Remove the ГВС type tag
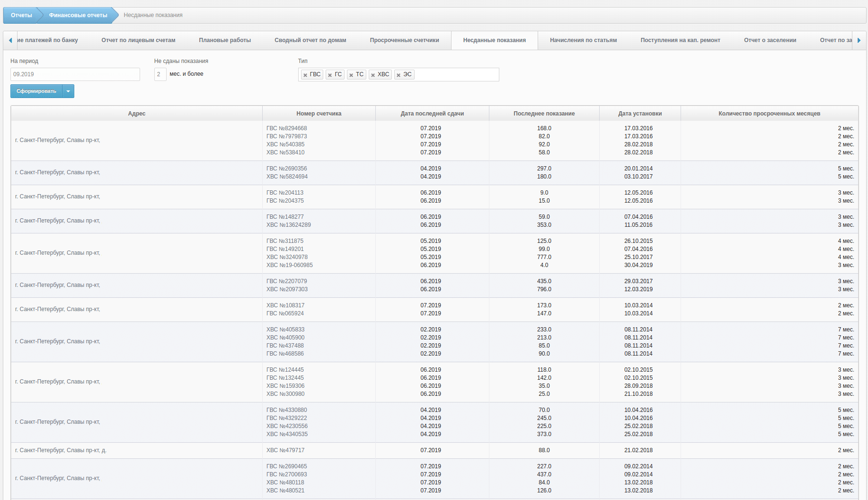This screenshot has width=868, height=500. coord(305,75)
